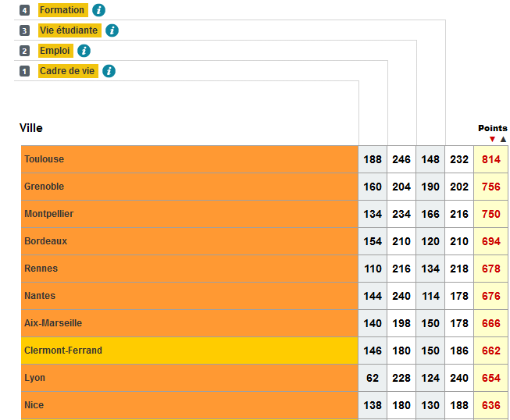Click the info icon beside Formation

point(98,10)
